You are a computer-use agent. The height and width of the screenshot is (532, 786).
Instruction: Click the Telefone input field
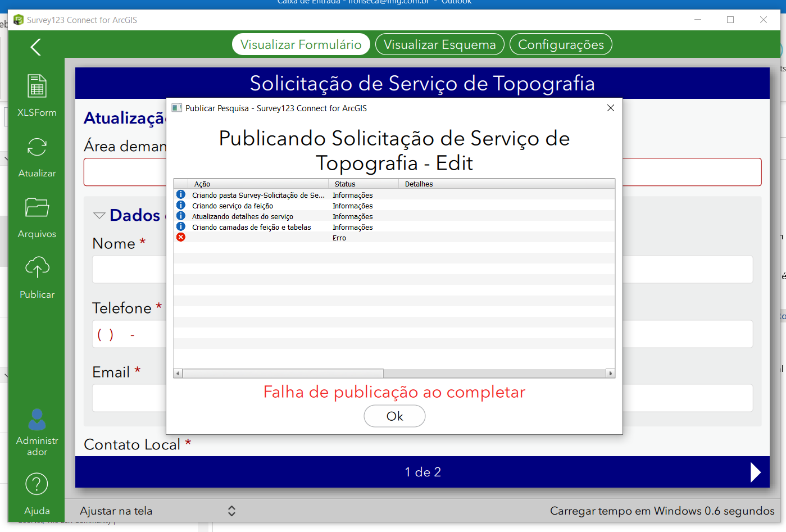[422, 334]
